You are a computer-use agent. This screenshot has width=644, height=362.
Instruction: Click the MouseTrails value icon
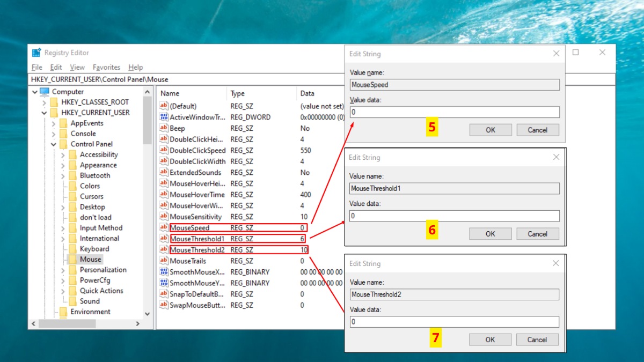tap(164, 261)
